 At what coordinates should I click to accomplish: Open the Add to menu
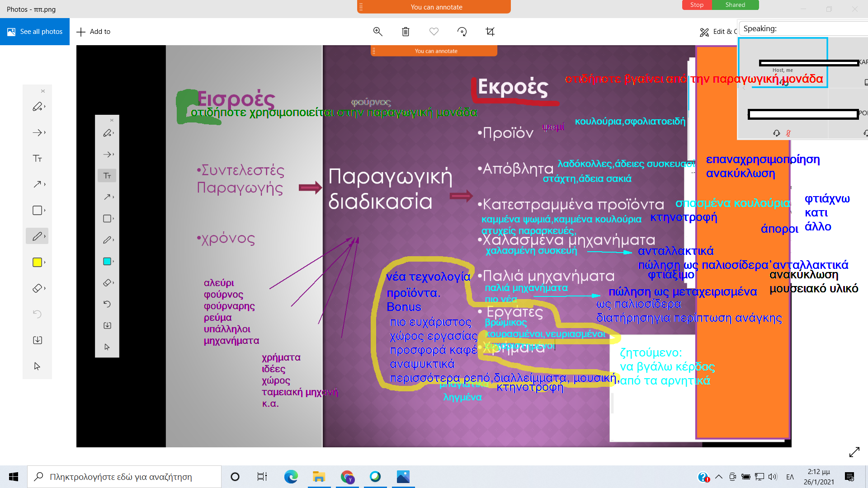[94, 32]
